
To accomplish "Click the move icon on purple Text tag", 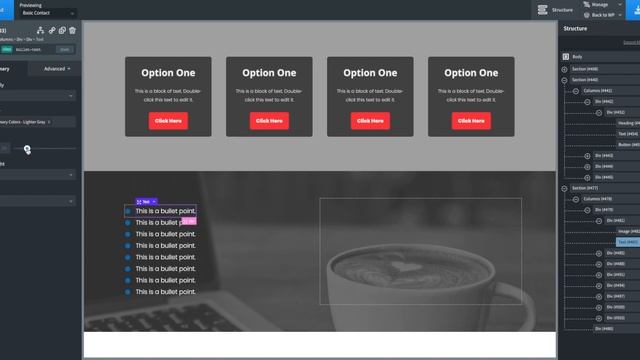I will pos(139,202).
